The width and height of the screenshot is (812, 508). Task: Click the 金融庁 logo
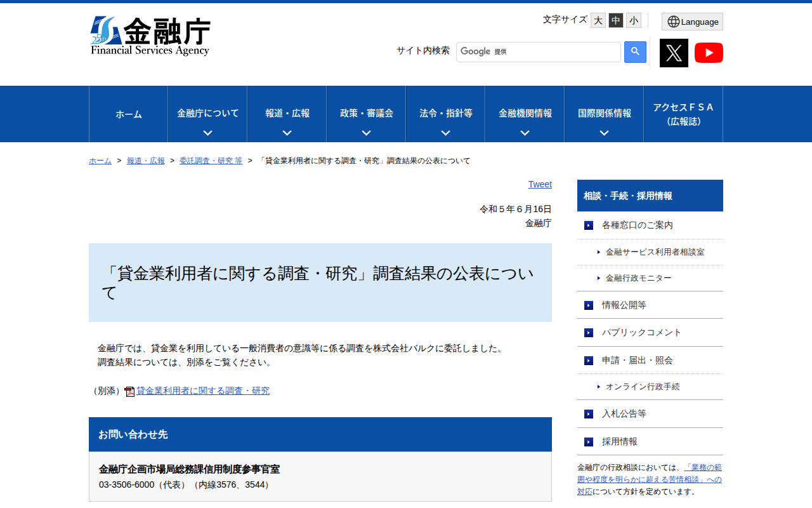click(150, 35)
